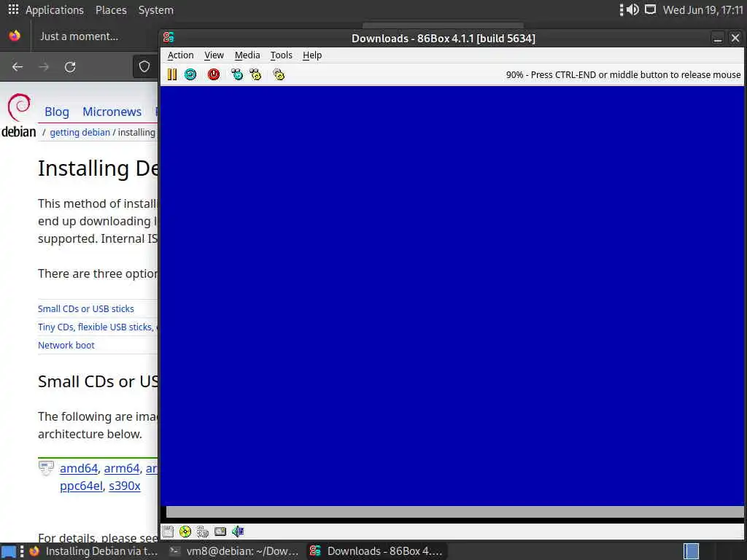The height and width of the screenshot is (560, 747).
Task: Select the 'Just a moment...' Firefox tab
Action: pos(80,36)
